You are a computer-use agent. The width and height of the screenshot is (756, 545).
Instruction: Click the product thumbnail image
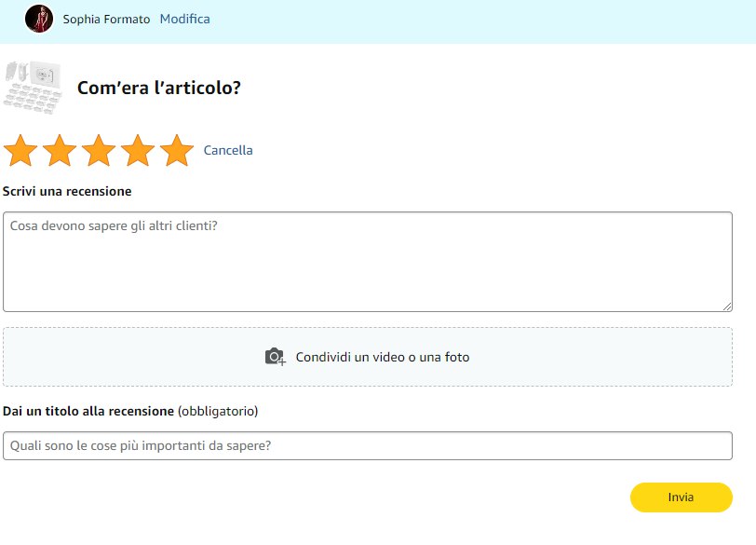33,88
